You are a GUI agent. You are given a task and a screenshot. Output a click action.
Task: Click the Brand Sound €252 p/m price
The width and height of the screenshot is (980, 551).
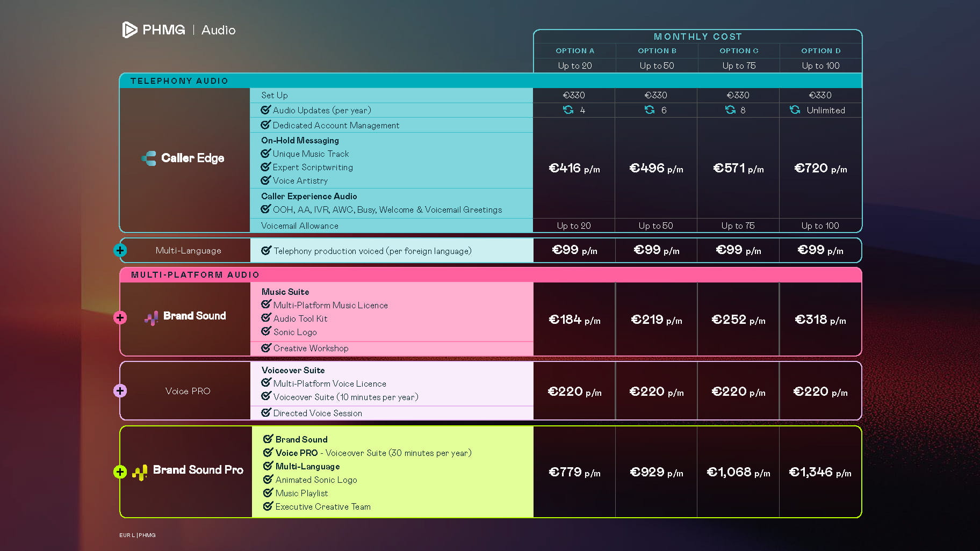[x=738, y=320]
